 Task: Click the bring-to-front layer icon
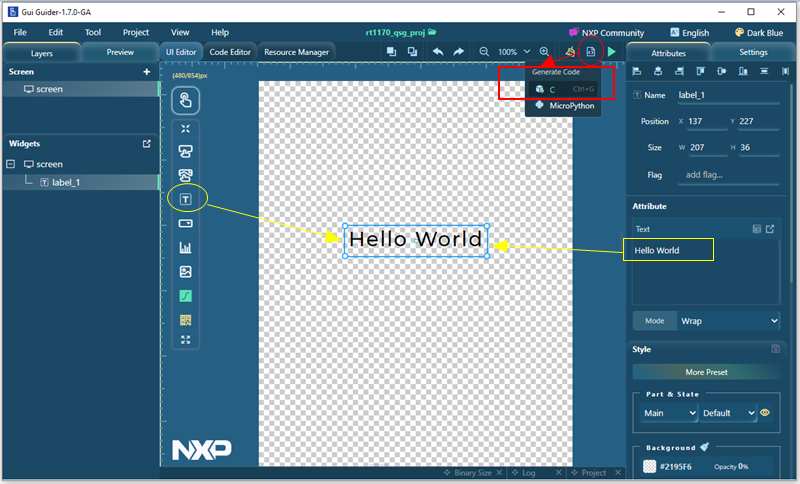pos(391,52)
